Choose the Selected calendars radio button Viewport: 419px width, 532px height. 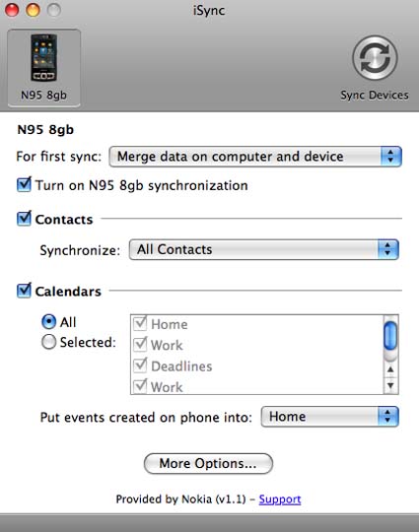point(48,342)
